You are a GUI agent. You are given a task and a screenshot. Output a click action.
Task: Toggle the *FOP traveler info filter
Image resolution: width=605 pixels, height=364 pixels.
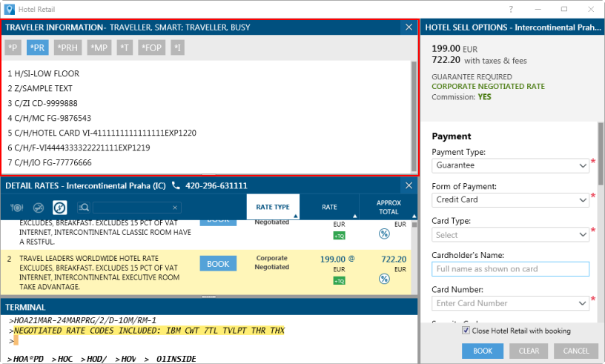tap(151, 47)
